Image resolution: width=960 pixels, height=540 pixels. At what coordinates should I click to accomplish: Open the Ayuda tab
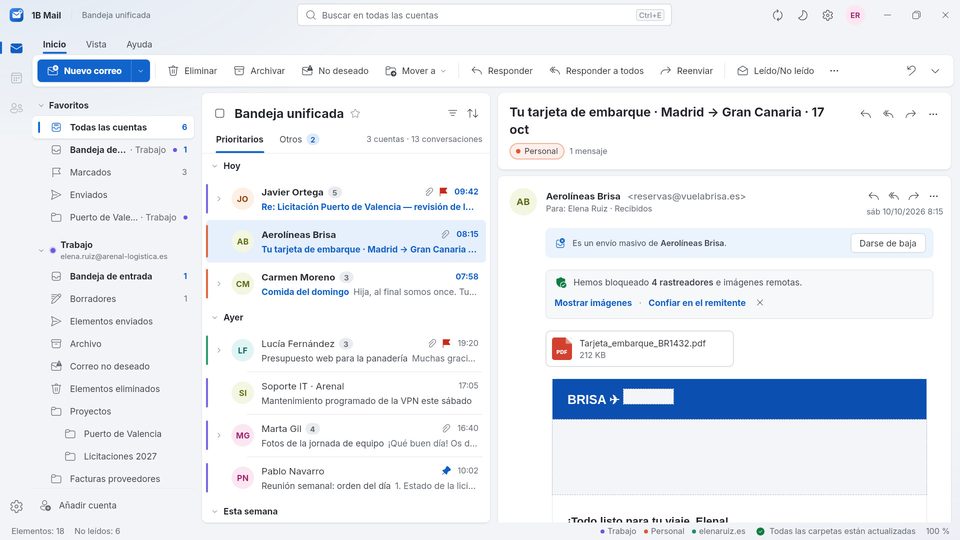point(139,44)
